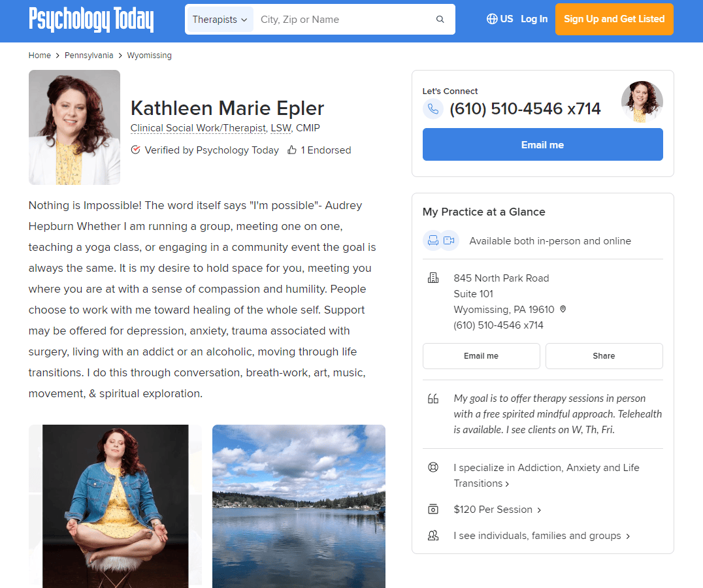Viewport: 703px width, 588px height.
Task: Open the lake landscape photo thumbnail
Action: pos(299,506)
